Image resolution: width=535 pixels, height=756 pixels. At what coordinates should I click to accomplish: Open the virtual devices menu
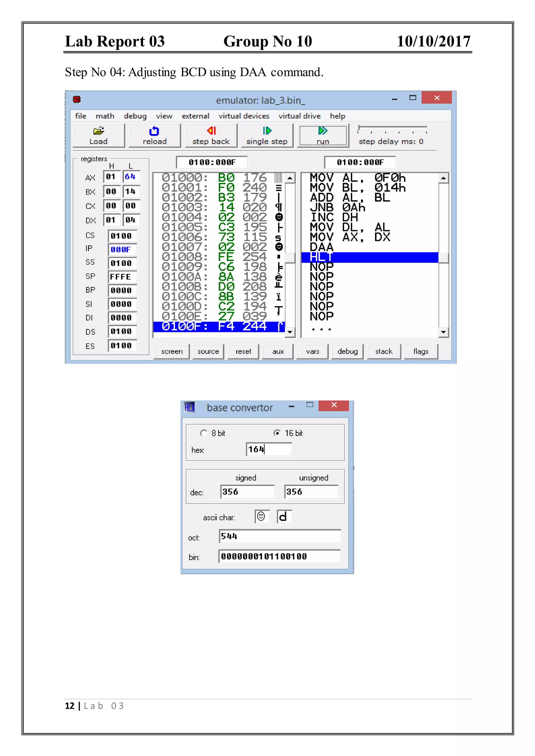[244, 116]
